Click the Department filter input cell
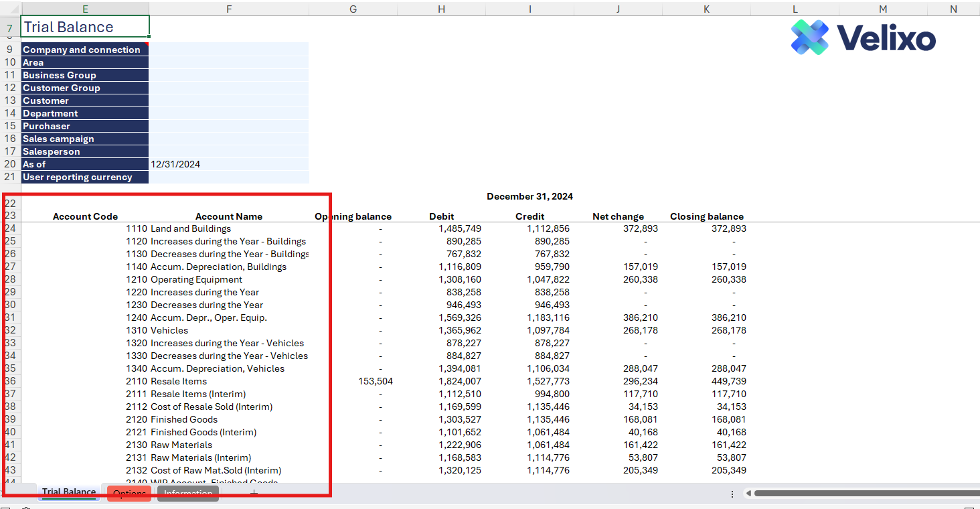Screen dimensions: 980x509 (x=228, y=113)
